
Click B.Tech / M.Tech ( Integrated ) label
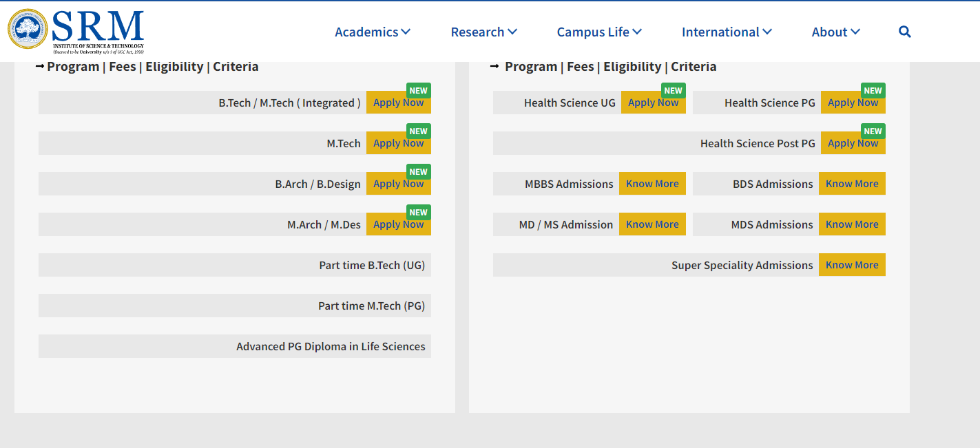[x=290, y=103]
